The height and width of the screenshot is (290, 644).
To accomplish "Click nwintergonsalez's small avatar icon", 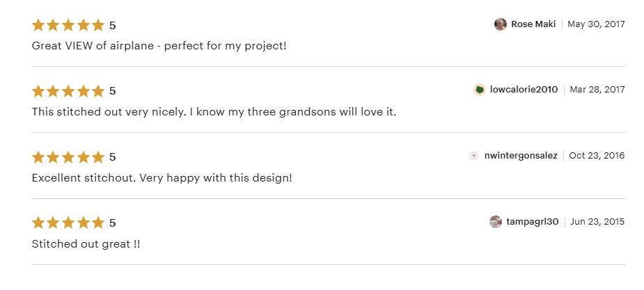I will pyautogui.click(x=474, y=156).
